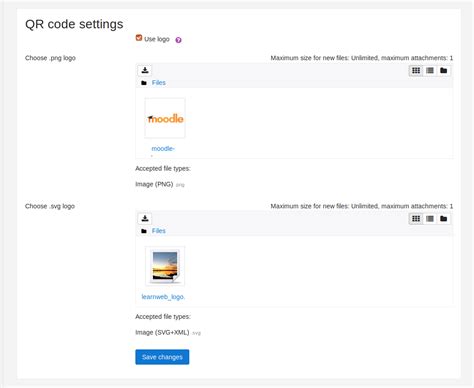474x388 pixels.
Task: Click folder icon beside Files in svg area
Action: pos(144,231)
